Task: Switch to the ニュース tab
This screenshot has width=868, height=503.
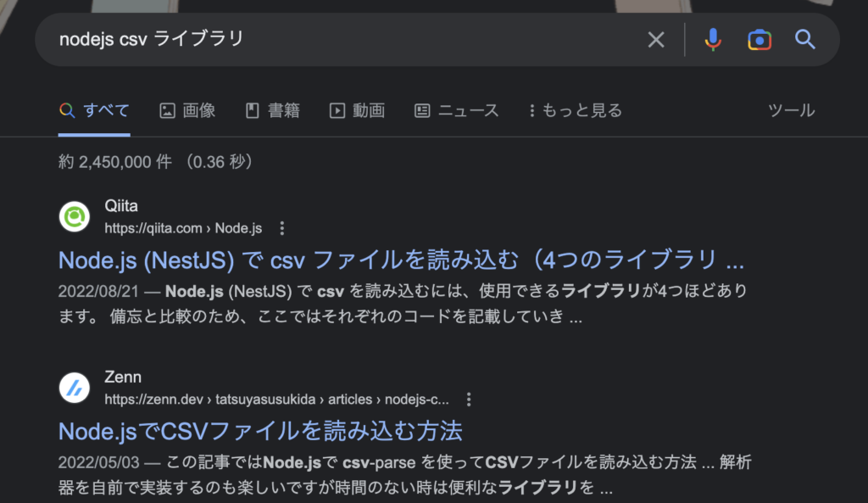Action: 457,111
